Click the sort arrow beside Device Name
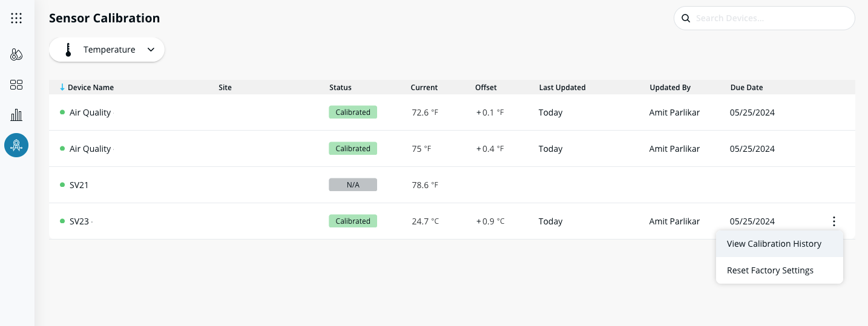The height and width of the screenshot is (326, 868). point(62,88)
